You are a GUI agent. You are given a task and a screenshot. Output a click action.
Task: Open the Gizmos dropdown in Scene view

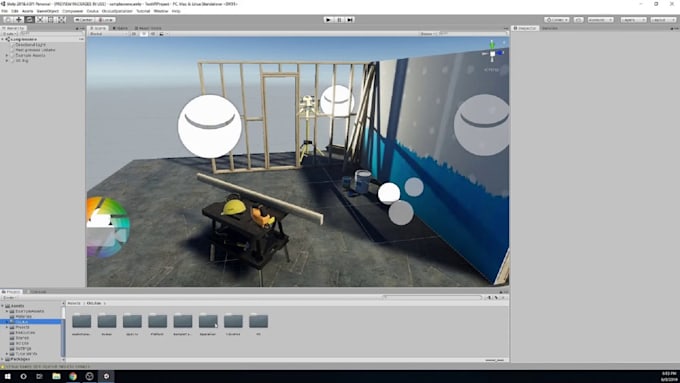[x=427, y=33]
